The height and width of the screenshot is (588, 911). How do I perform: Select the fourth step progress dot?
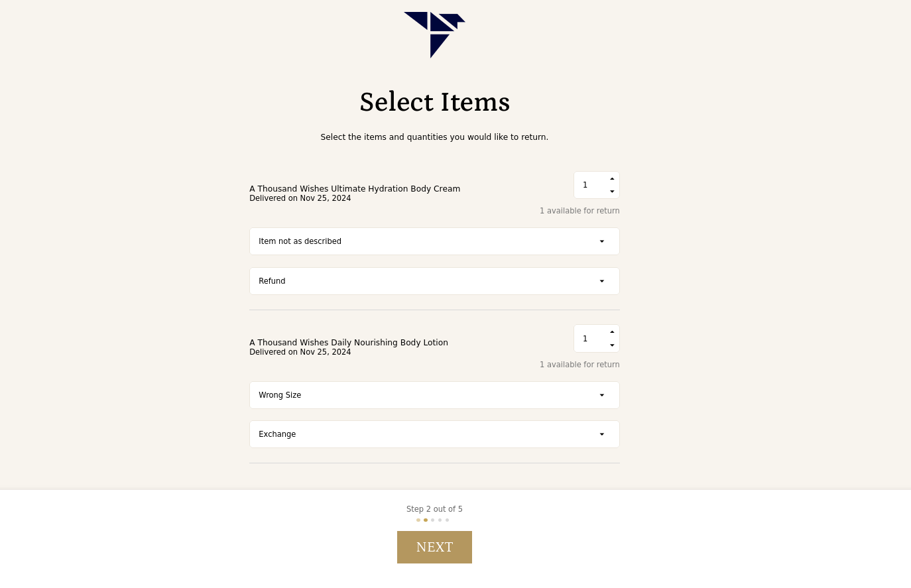[440, 520]
